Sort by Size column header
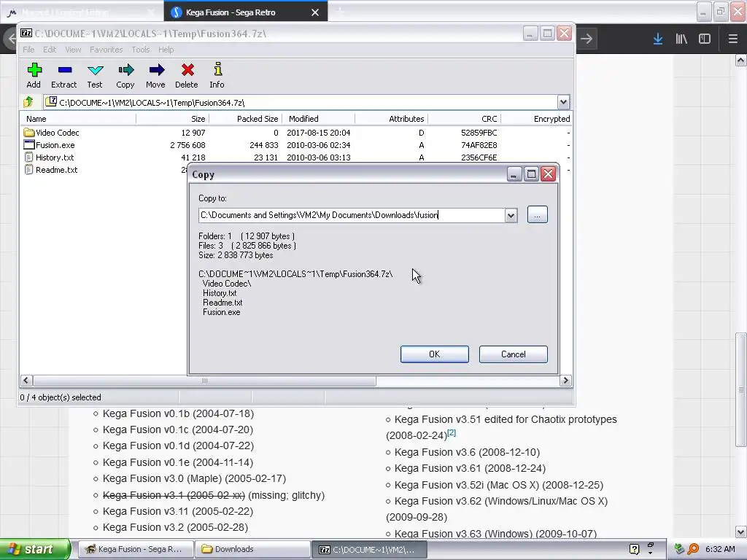 (172, 119)
